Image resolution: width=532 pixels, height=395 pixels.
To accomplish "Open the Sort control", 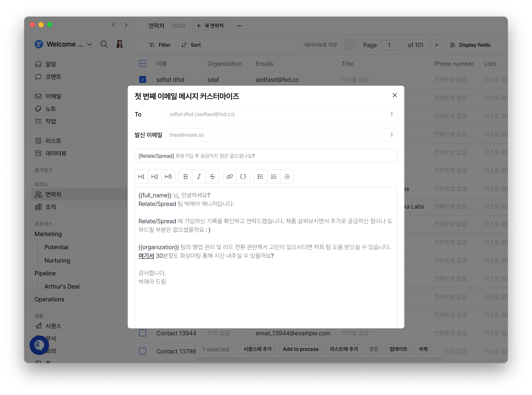I will 191,45.
